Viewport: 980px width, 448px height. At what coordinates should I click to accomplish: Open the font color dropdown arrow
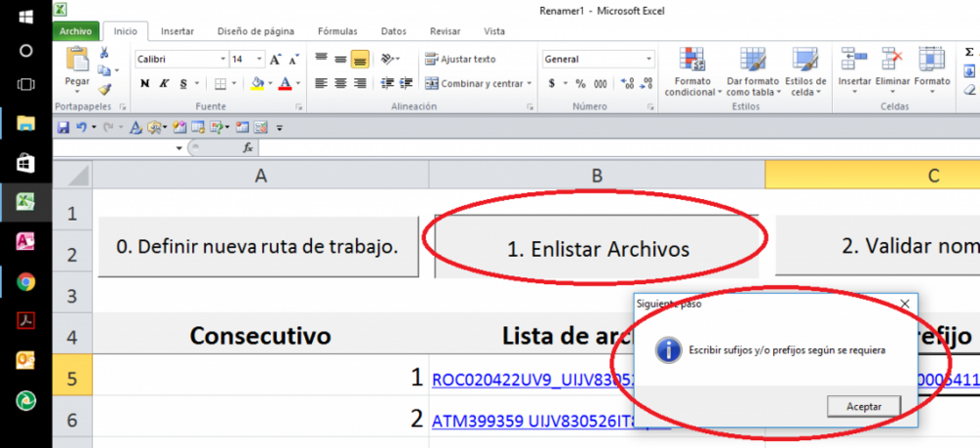298,83
